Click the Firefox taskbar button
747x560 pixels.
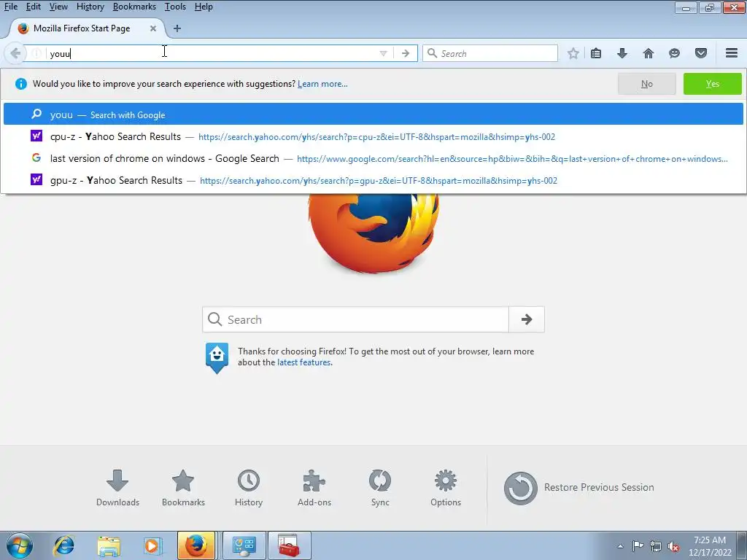coord(196,545)
